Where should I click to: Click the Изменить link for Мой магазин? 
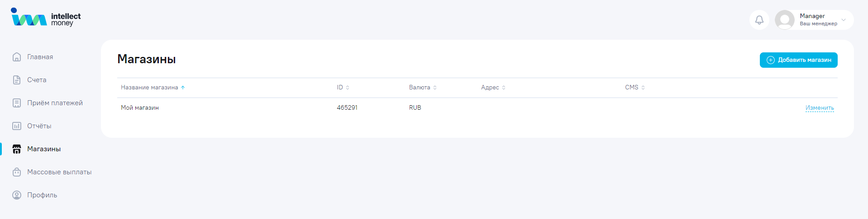coord(819,108)
